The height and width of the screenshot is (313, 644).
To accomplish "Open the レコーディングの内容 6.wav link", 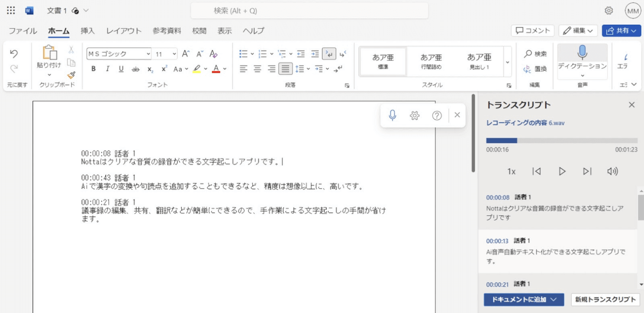I will click(525, 123).
